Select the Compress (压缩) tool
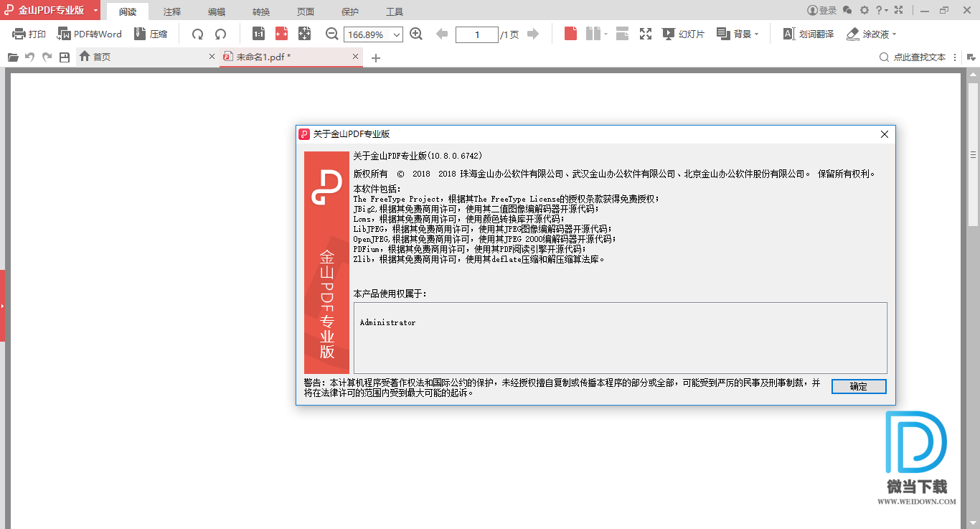The height and width of the screenshot is (529, 980). (x=151, y=34)
